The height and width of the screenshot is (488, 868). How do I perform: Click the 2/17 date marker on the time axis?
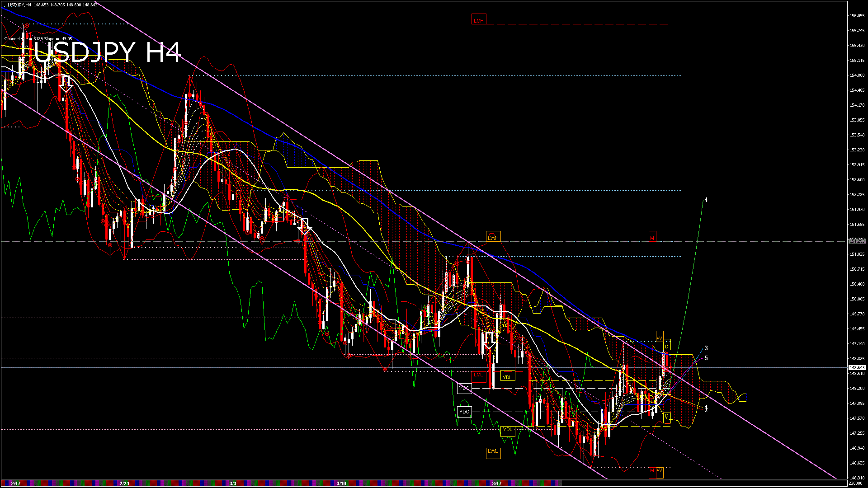point(16,483)
